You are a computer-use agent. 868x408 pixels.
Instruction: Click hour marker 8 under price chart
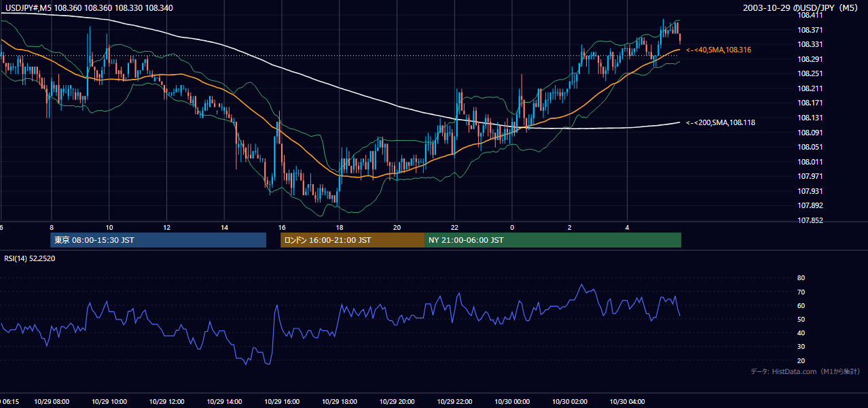(x=52, y=228)
